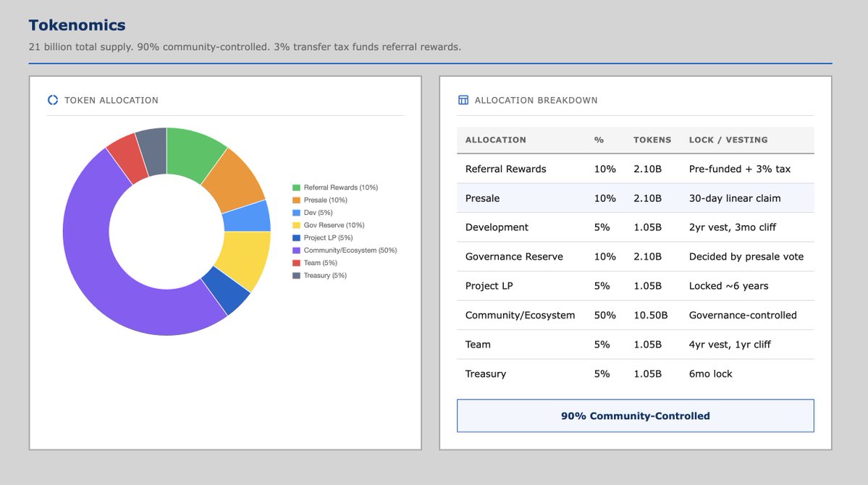
Task: Select the Governance Reserve table cell
Action: (x=514, y=257)
